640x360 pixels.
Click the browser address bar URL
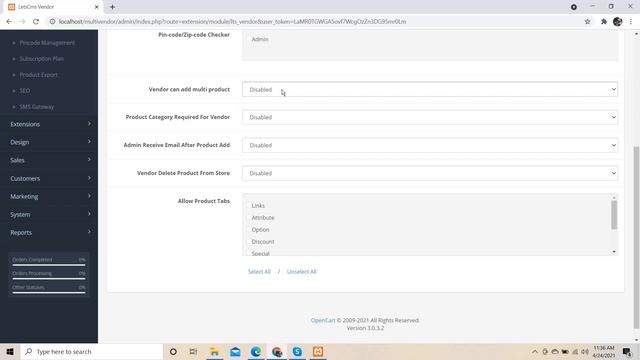click(232, 22)
